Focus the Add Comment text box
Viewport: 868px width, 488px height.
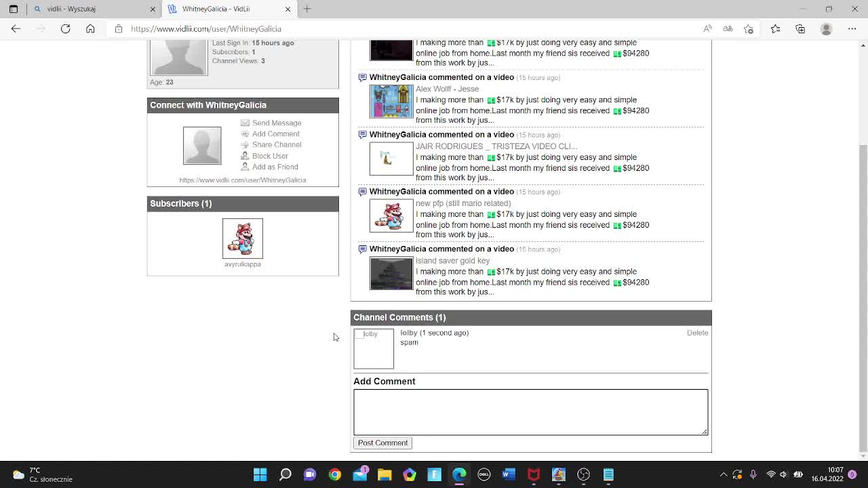(x=530, y=412)
